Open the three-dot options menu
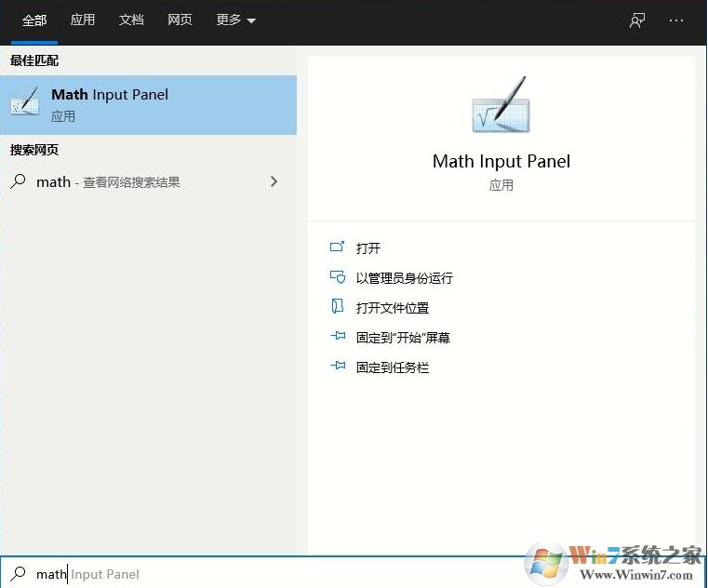The width and height of the screenshot is (708, 588). point(676,20)
